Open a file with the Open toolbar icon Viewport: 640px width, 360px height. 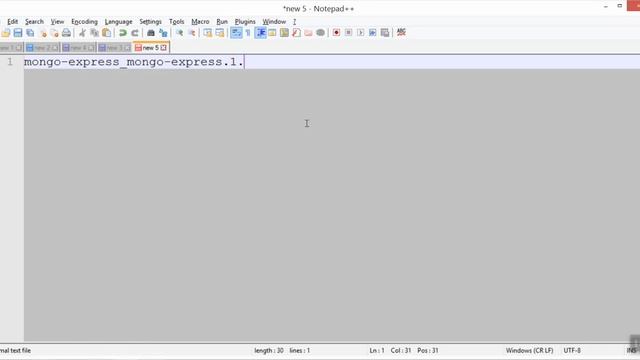6,33
